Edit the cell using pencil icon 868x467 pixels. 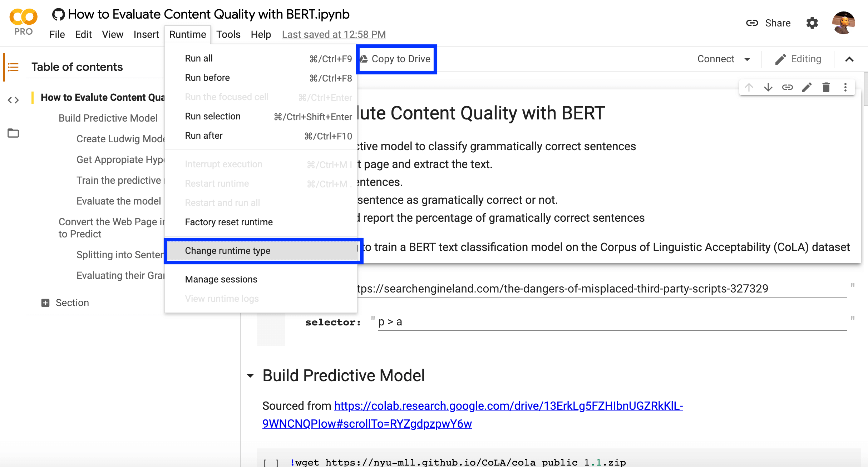pos(807,87)
